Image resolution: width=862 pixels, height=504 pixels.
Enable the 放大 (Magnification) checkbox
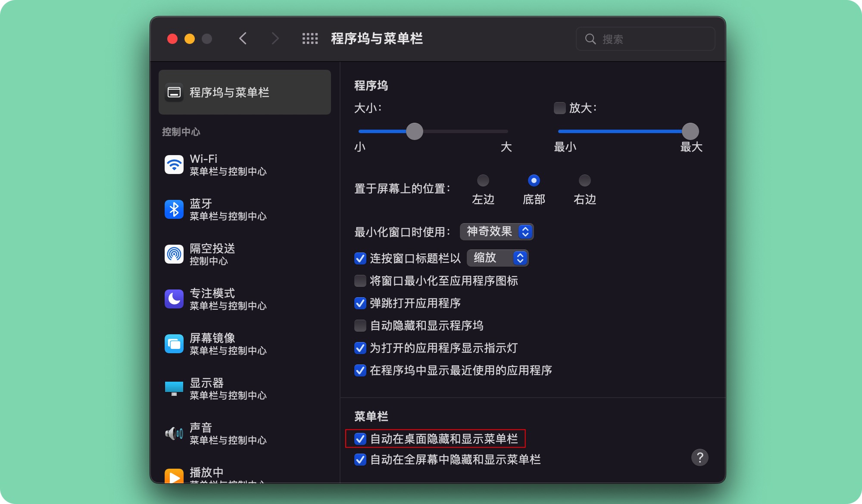(559, 109)
